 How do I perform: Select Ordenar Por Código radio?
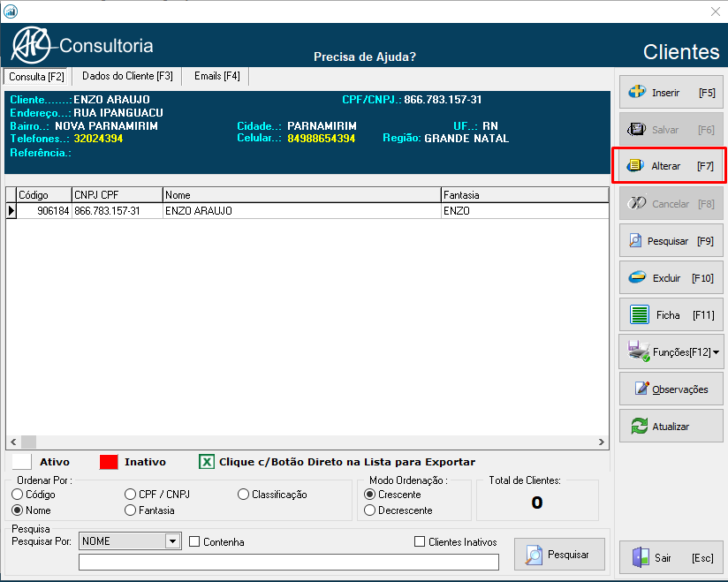tap(17, 495)
